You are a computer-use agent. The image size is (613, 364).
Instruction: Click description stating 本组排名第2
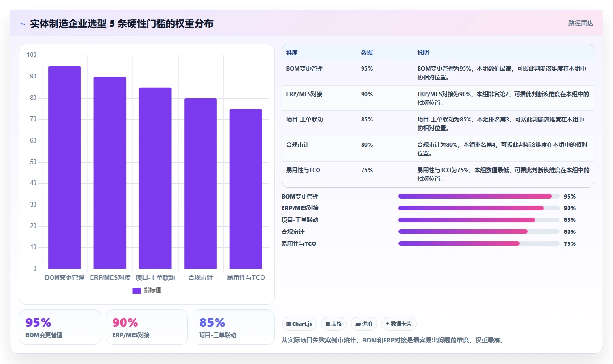coord(503,98)
